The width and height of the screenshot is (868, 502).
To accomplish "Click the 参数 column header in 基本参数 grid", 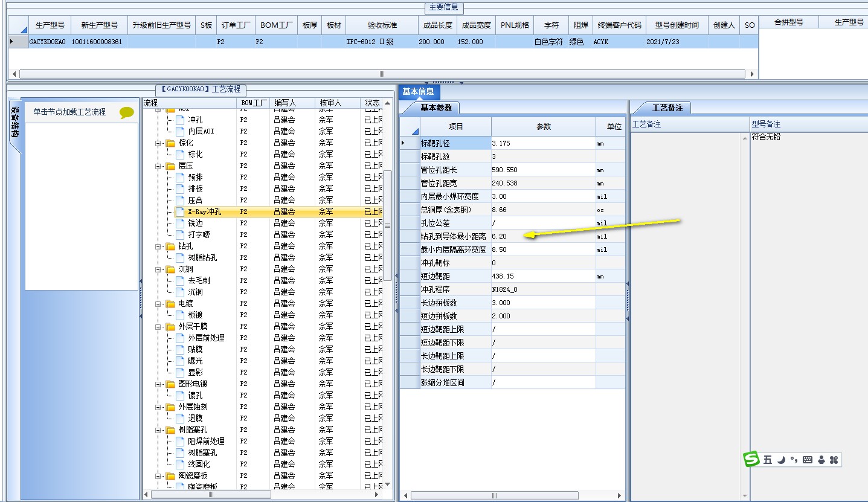I will pyautogui.click(x=544, y=127).
